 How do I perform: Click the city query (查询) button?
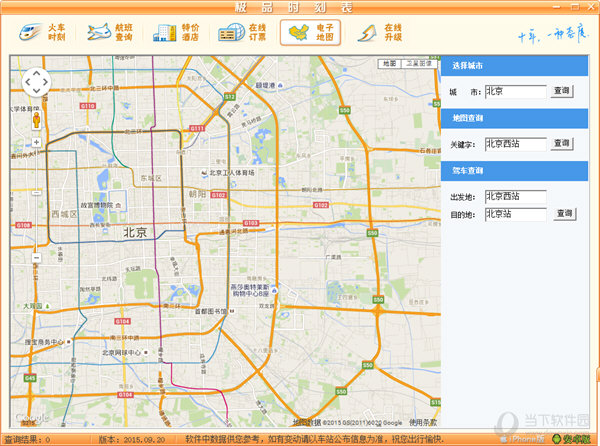[x=561, y=91]
